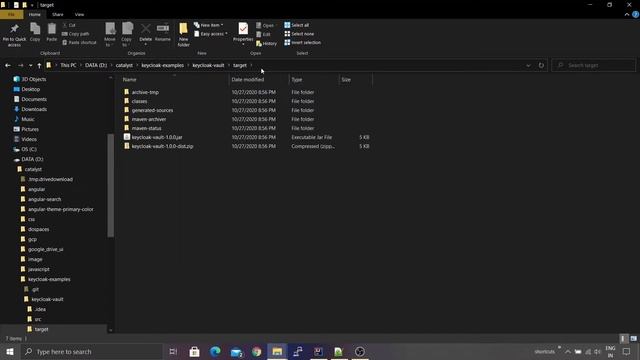Viewport: 640px width, 360px height.
Task: Open the Help icon
Action: 636,14
